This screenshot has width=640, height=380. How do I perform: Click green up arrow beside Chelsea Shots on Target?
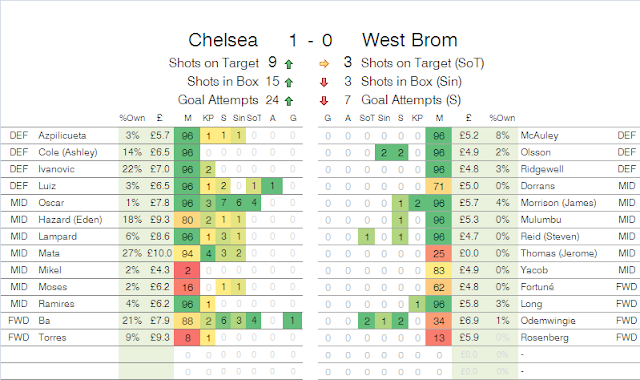(289, 64)
